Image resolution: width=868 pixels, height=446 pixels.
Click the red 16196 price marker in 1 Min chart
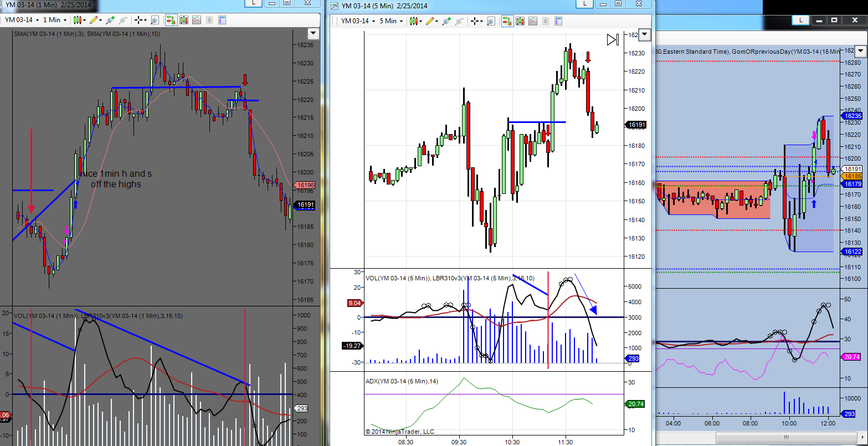point(306,185)
